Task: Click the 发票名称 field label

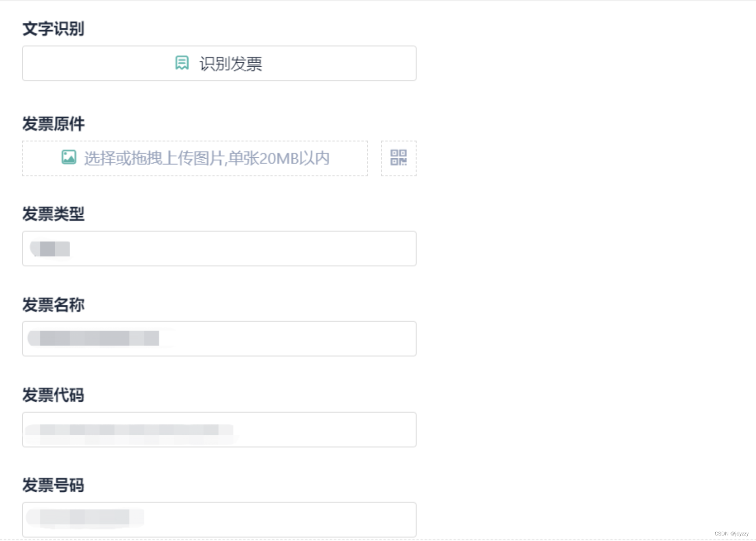Action: coord(53,305)
